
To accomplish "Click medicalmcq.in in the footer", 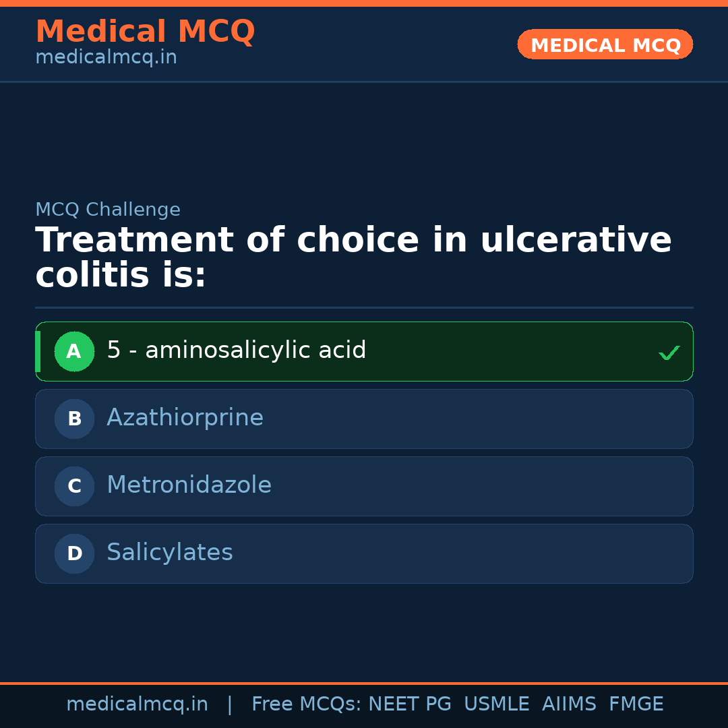I will (x=138, y=703).
